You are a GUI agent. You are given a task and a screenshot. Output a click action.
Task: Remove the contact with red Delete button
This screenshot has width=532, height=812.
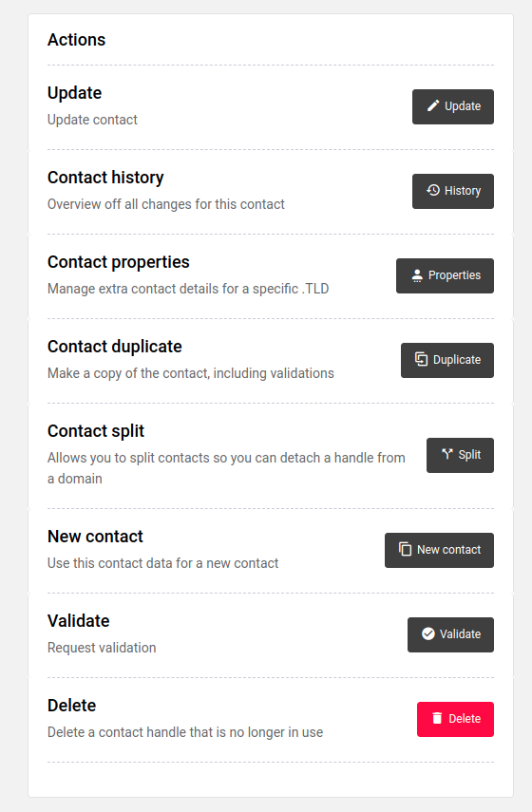[x=455, y=719]
